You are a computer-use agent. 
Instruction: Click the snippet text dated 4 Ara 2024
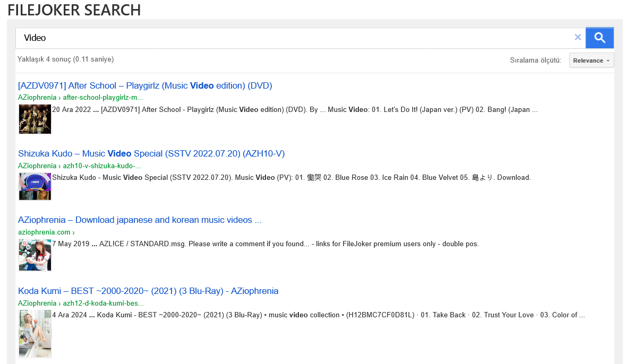click(319, 315)
